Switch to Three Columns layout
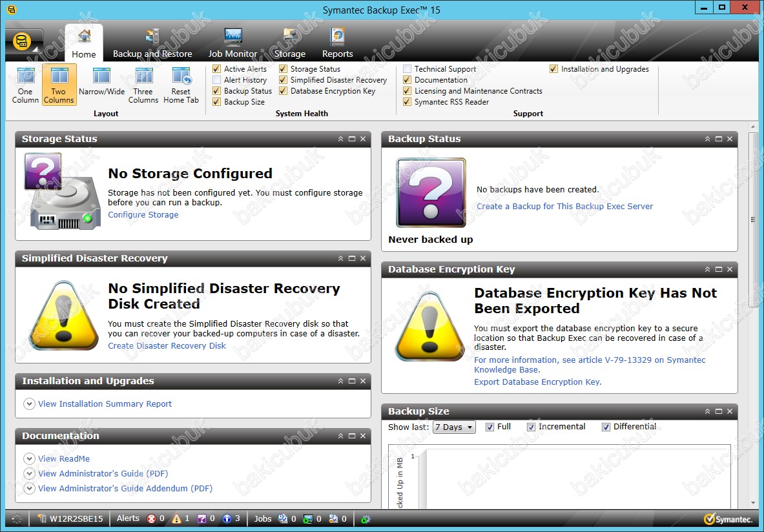 click(x=143, y=85)
